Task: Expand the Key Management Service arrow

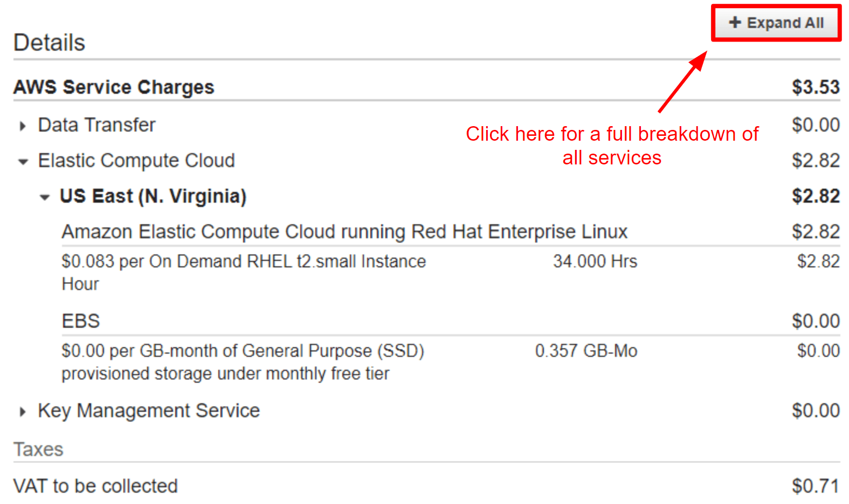Action: tap(22, 412)
